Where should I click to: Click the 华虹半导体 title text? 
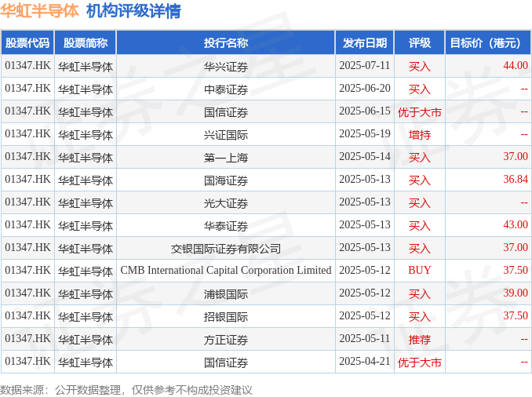coord(39,11)
